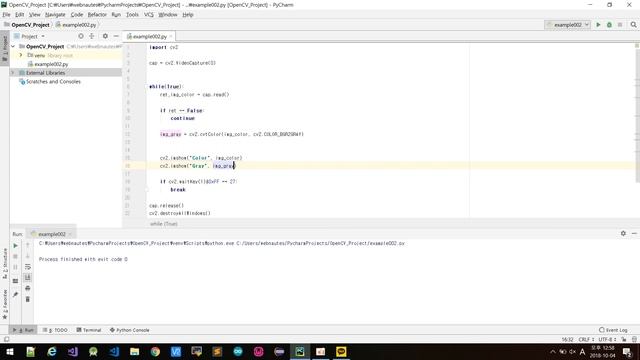Open the File menu
Screen dimensions: 640x360
pyautogui.click(x=6, y=15)
